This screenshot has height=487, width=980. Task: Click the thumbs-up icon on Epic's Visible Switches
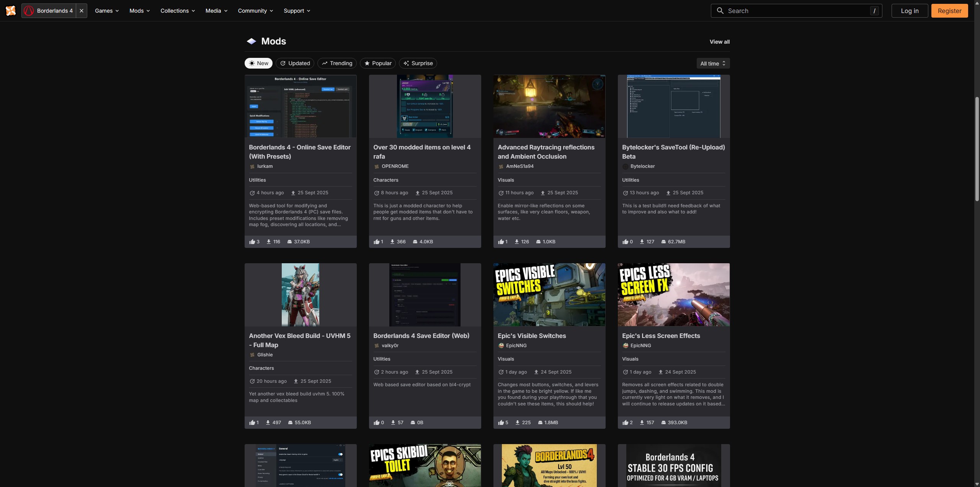click(x=501, y=422)
